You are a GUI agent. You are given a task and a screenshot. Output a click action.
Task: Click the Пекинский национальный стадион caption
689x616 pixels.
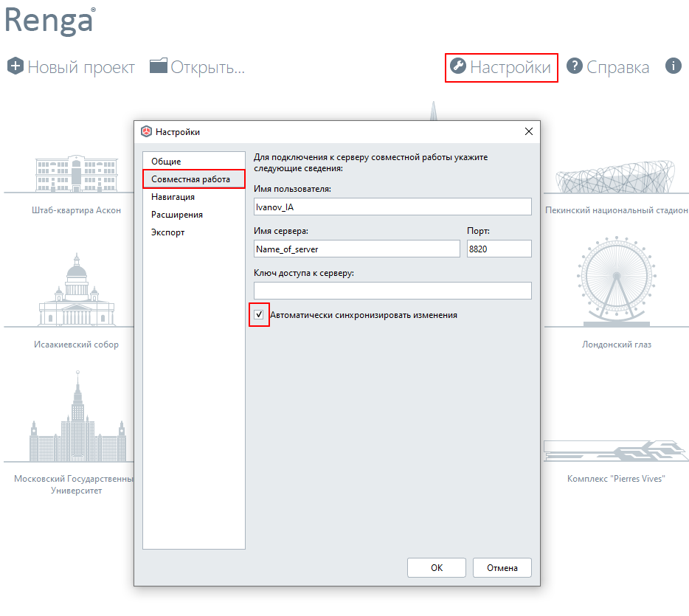[616, 210]
